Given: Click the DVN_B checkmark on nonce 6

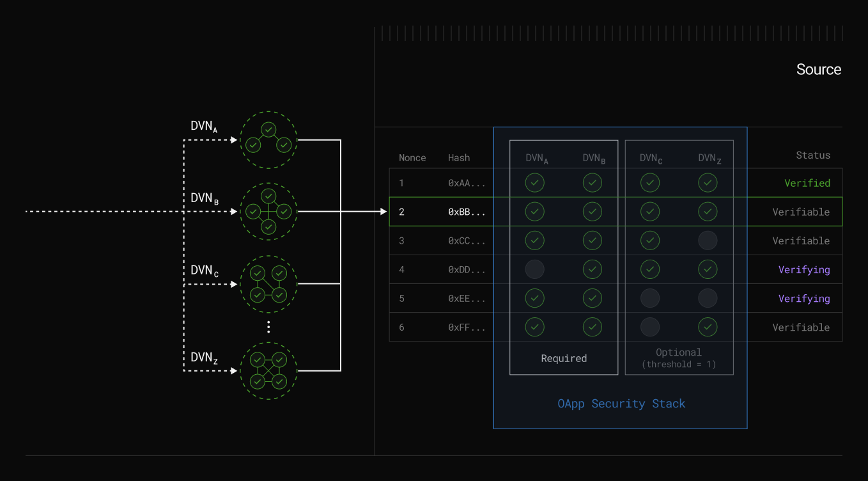Looking at the screenshot, I should coord(592,327).
